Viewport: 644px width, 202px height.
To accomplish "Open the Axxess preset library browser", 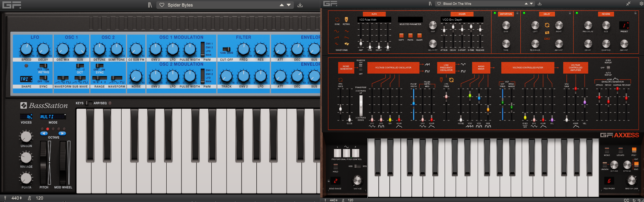I will tap(430, 3).
